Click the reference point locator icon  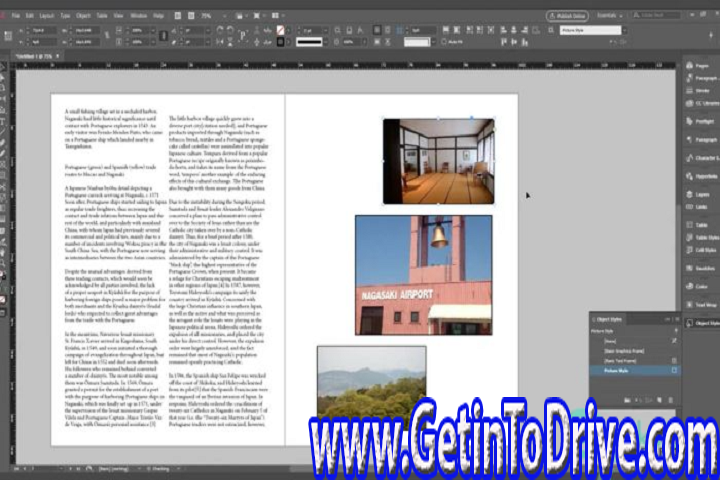pos(8,36)
